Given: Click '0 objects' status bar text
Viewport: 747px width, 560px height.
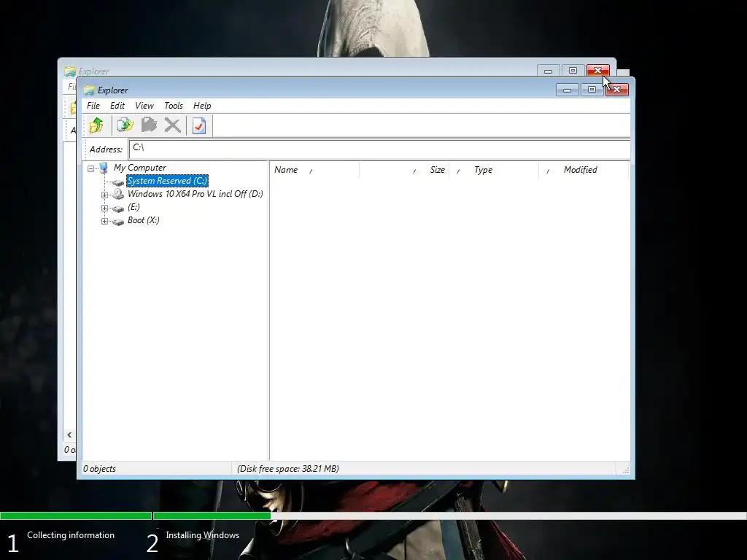Looking at the screenshot, I should coord(99,469).
